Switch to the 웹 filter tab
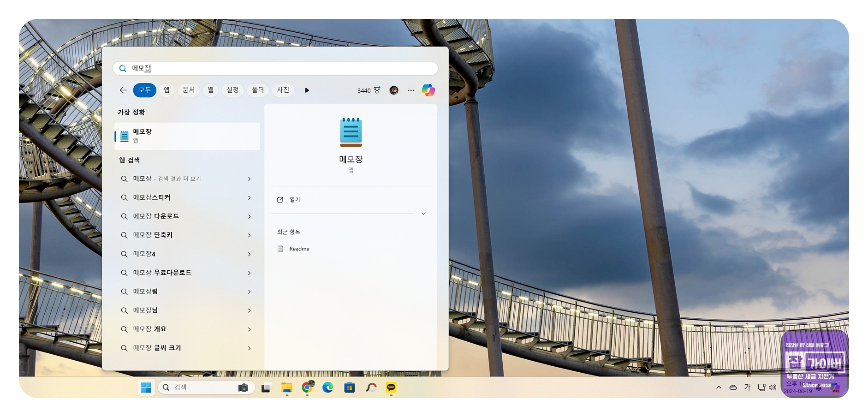Image resolution: width=868 pixels, height=417 pixels. coord(211,90)
